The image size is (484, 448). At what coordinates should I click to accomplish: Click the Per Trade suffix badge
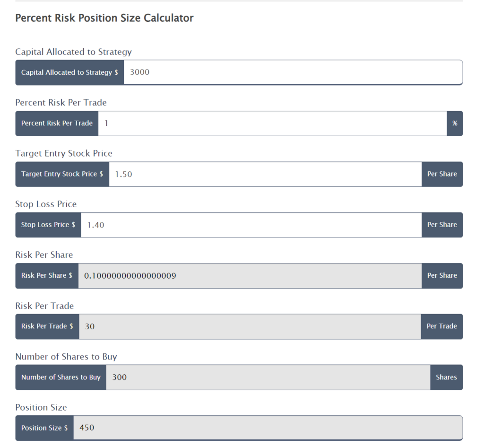pos(441,326)
